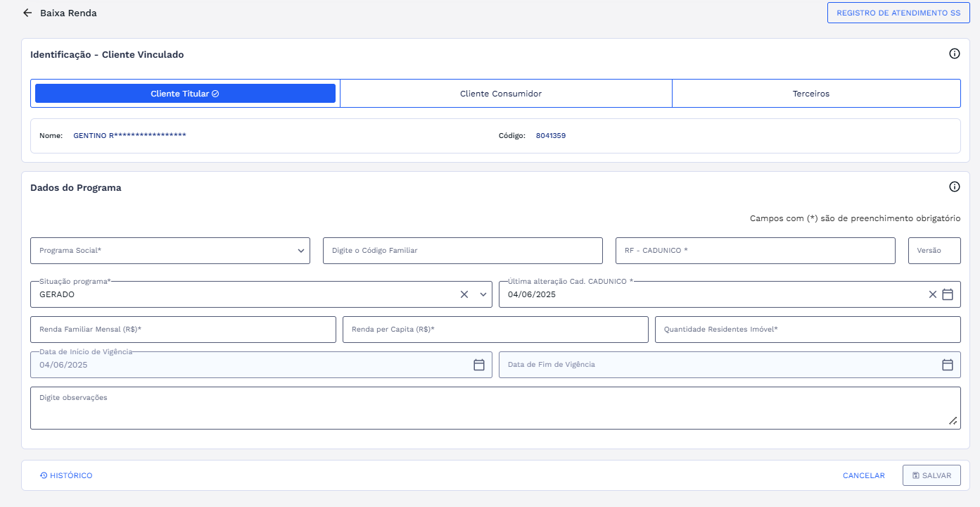Clear the Situação programa selection
Screen dimensions: 980x507
click(464, 294)
